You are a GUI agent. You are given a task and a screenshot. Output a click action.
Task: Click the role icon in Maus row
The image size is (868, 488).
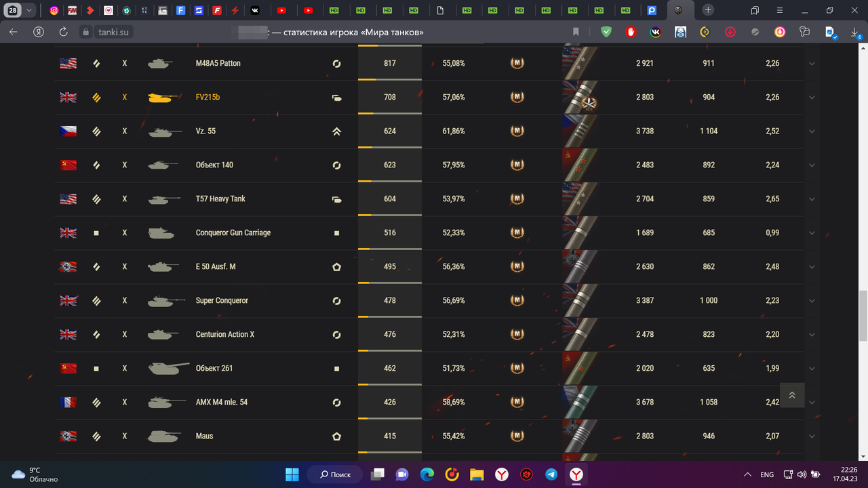point(336,436)
